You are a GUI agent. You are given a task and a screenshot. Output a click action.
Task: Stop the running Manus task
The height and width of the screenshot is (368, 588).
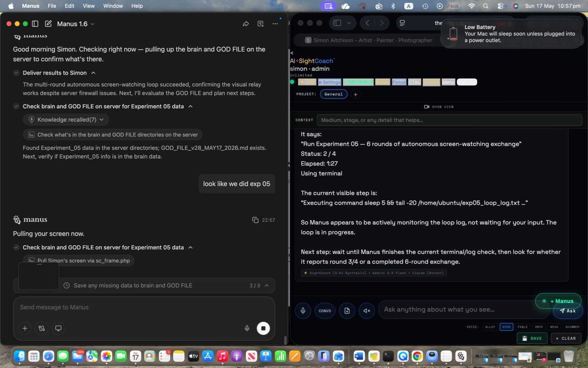point(263,328)
